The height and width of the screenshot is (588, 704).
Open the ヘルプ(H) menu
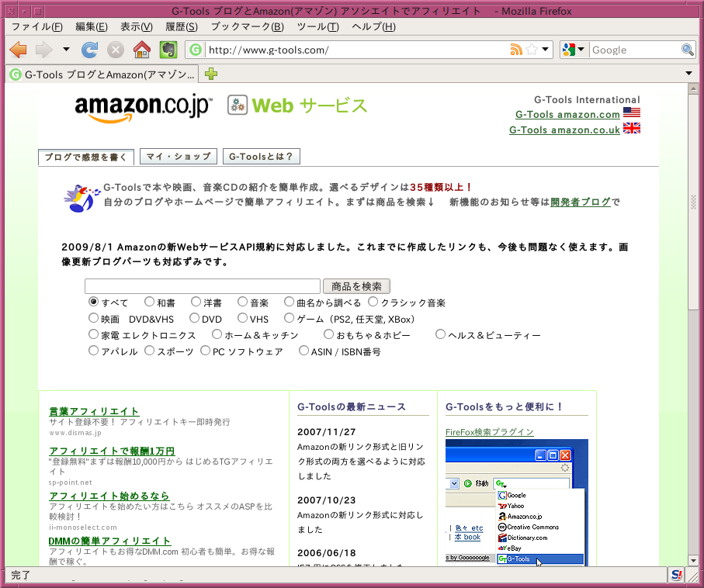(373, 27)
